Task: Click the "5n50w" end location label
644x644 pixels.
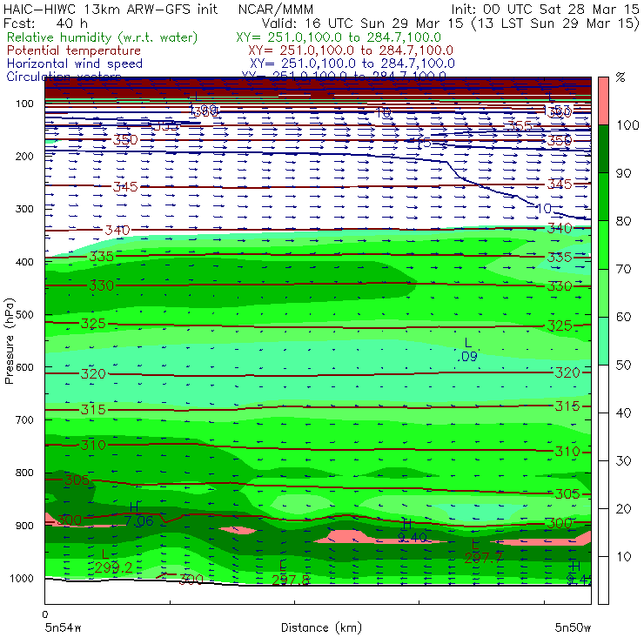Action: coord(573,627)
